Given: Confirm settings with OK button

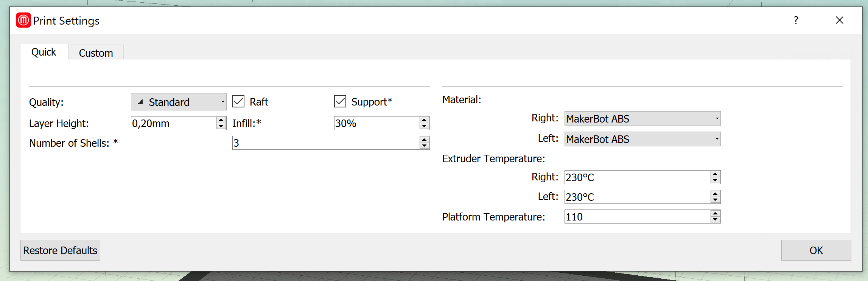Looking at the screenshot, I should [816, 250].
